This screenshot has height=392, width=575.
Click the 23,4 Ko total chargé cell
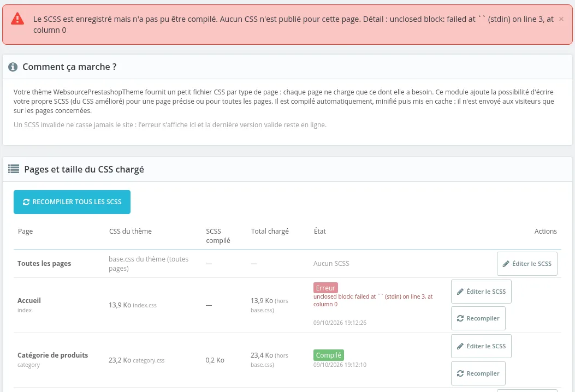tap(270, 360)
